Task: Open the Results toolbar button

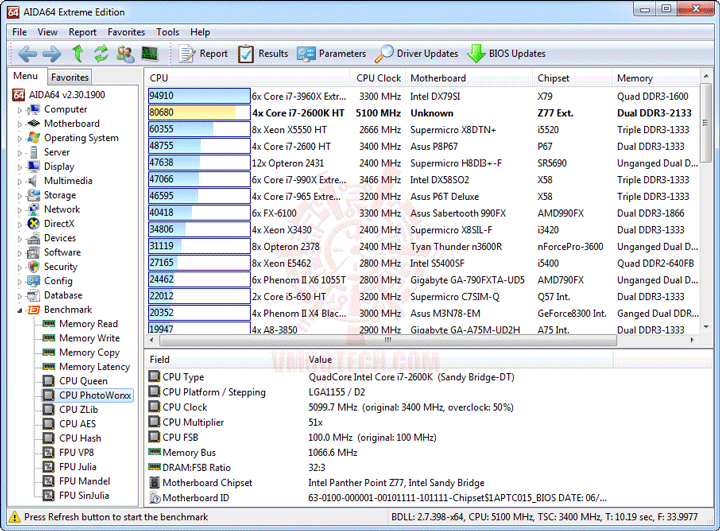Action: click(x=263, y=54)
